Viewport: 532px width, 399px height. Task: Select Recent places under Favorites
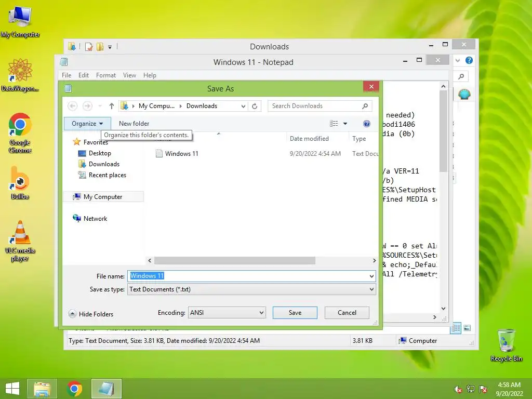(107, 175)
